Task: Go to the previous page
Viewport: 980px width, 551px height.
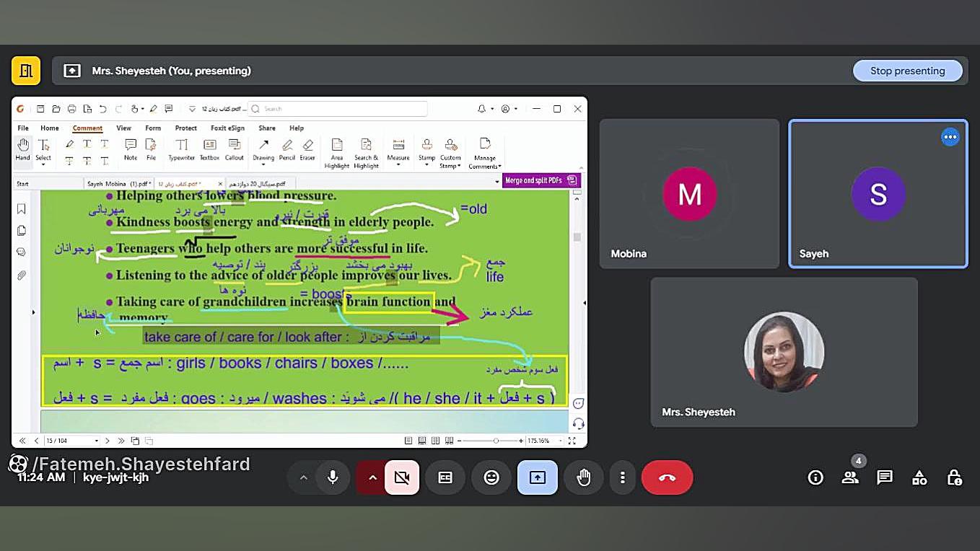Action: 36,441
